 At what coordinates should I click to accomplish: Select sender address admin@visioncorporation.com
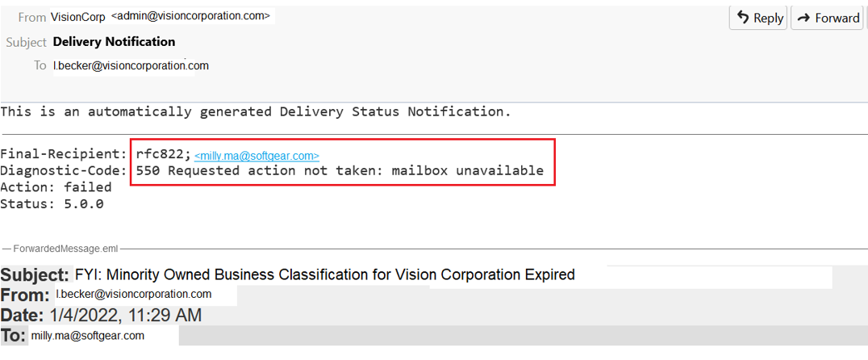pos(191,16)
